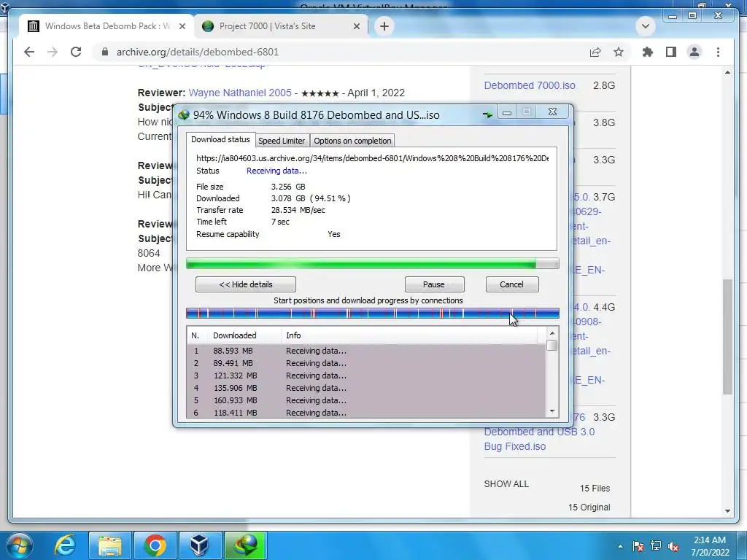Close the Windows Beta Debomb Pack tab

click(x=182, y=26)
